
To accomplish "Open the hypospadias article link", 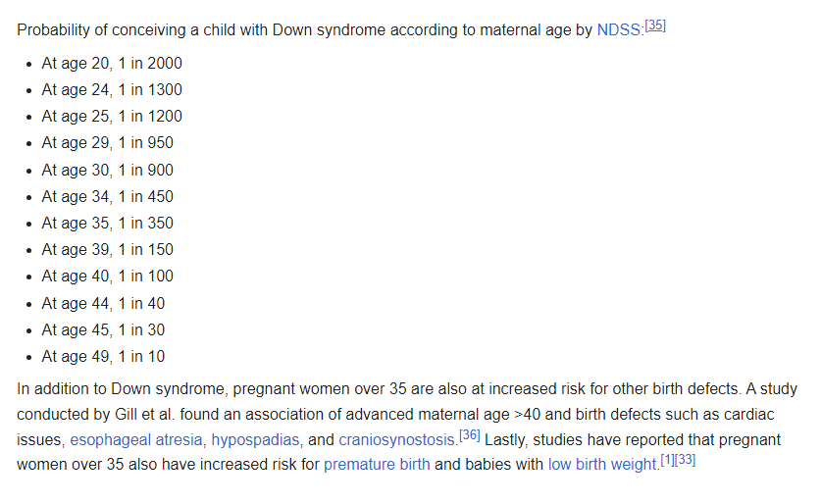I will pos(255,439).
